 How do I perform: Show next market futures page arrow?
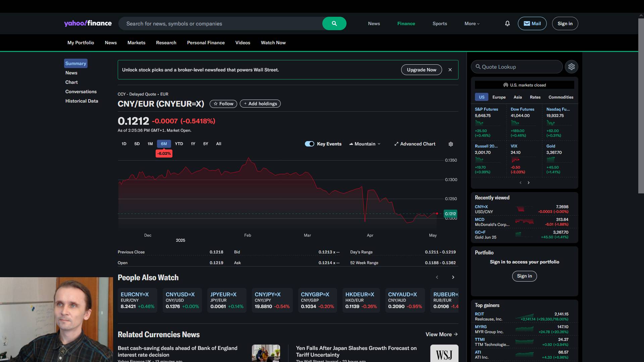(528, 183)
